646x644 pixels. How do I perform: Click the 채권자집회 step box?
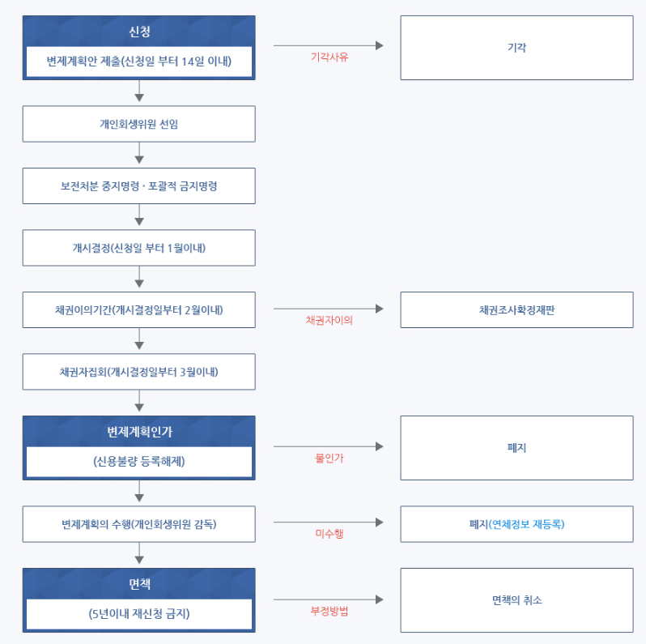pos(139,372)
